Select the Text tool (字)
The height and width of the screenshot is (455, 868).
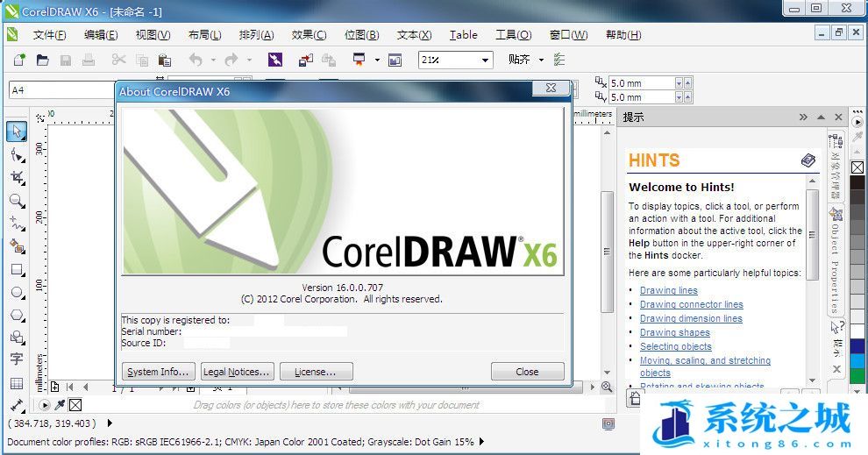(x=17, y=359)
